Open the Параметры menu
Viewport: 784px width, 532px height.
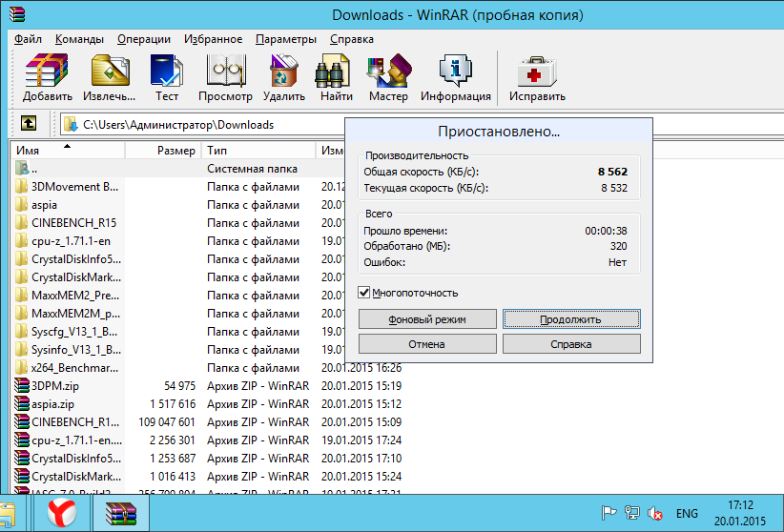[286, 39]
